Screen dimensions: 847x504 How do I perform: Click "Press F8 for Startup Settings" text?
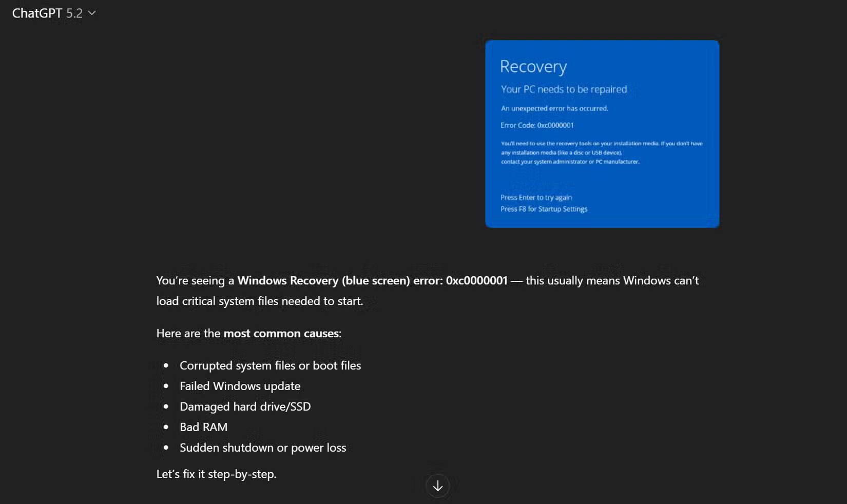pyautogui.click(x=544, y=209)
